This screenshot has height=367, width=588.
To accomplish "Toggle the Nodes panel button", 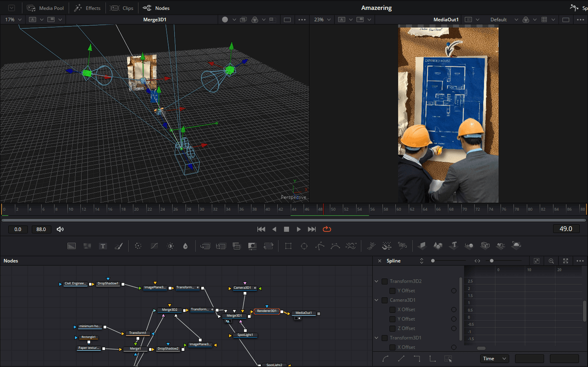I will coord(156,8).
